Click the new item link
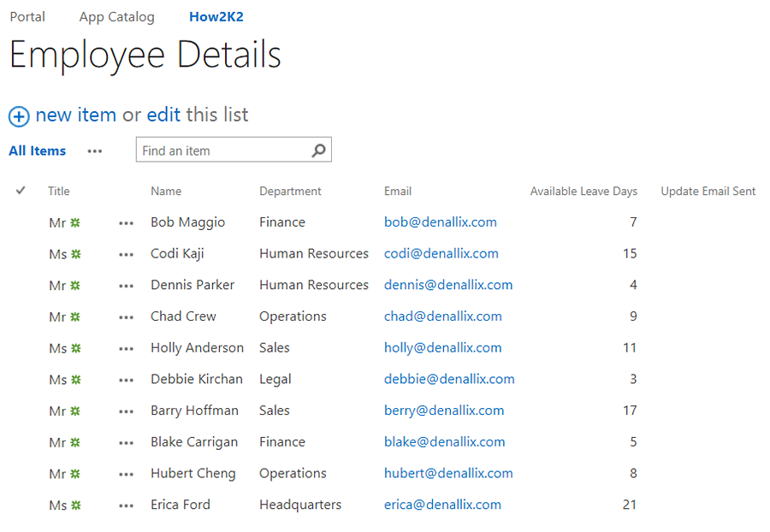This screenshot has height=532, width=770. click(76, 115)
